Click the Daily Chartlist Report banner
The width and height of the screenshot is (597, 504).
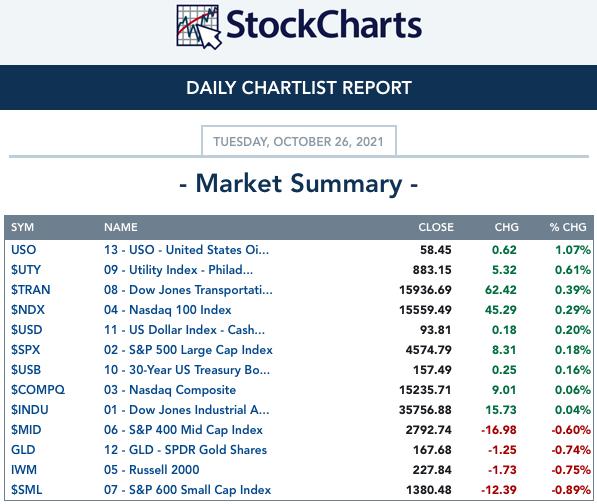[298, 88]
